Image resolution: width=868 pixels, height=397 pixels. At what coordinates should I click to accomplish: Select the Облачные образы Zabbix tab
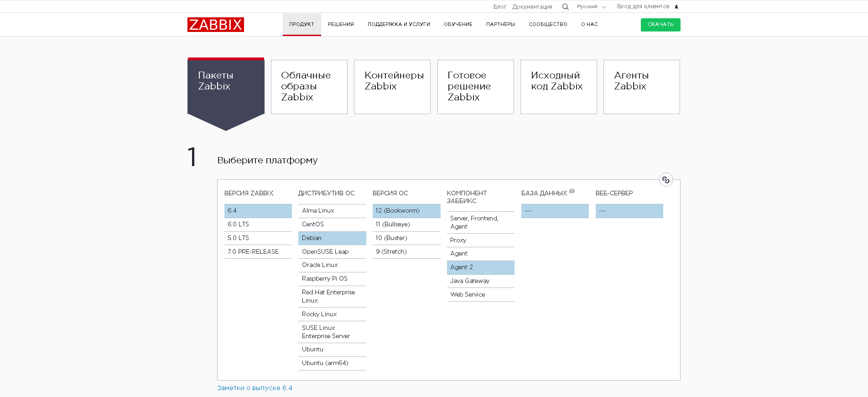click(309, 87)
